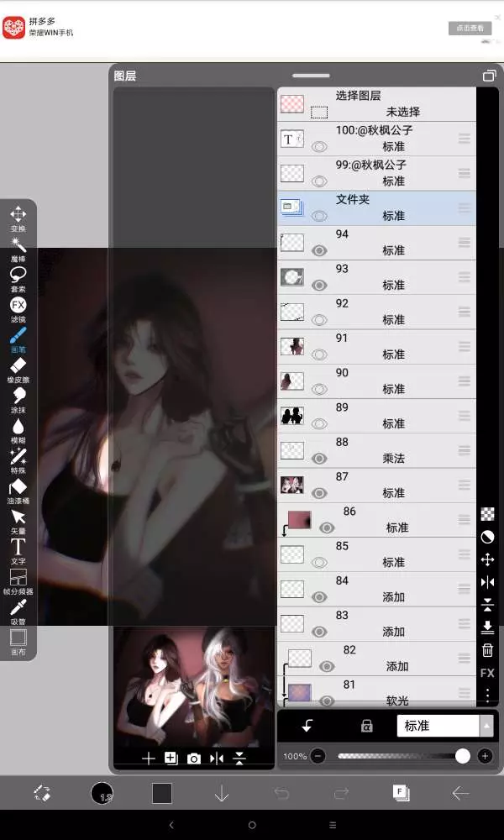Click the invert color circle icon
Viewport: 504px width, 840px height.
pyautogui.click(x=487, y=537)
